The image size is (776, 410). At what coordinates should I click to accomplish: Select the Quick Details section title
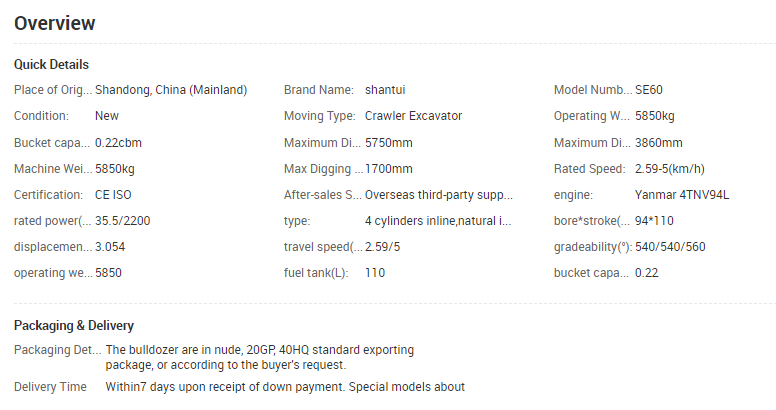(x=51, y=64)
